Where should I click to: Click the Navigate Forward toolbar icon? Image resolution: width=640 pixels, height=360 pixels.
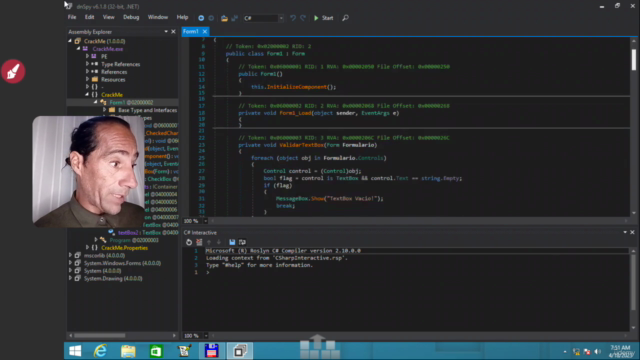click(x=211, y=18)
